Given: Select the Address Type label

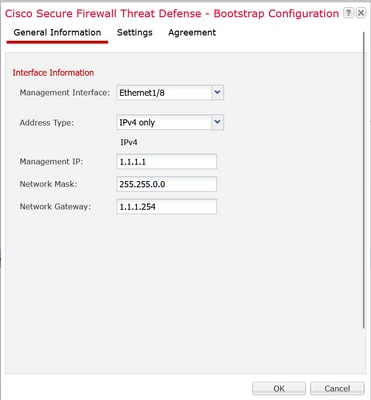Looking at the screenshot, I should (x=47, y=123).
